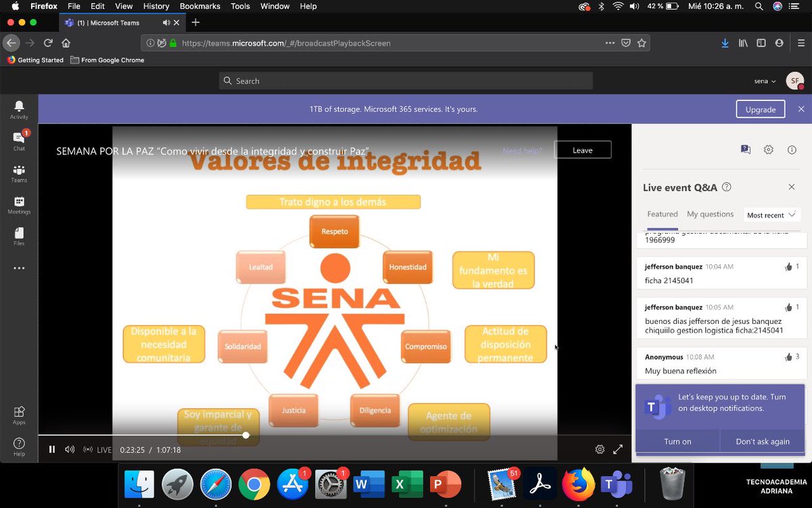Screen dimensions: 812x508
Task: Show live event information icon
Action: (792, 150)
